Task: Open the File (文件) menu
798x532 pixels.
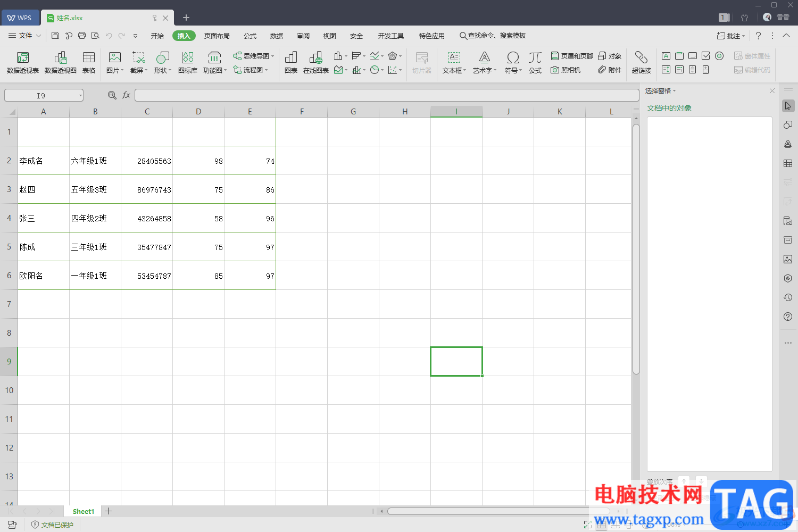Action: [24, 36]
